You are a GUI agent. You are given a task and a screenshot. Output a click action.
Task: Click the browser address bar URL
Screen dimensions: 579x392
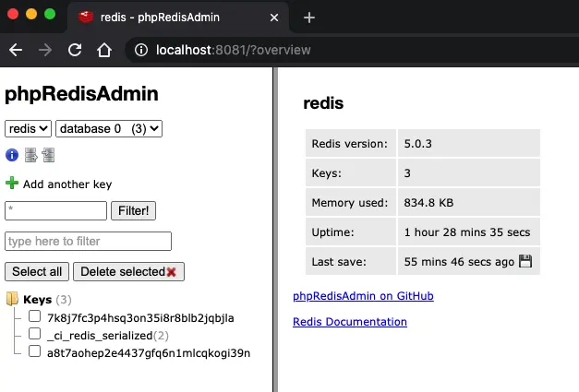[x=233, y=50]
